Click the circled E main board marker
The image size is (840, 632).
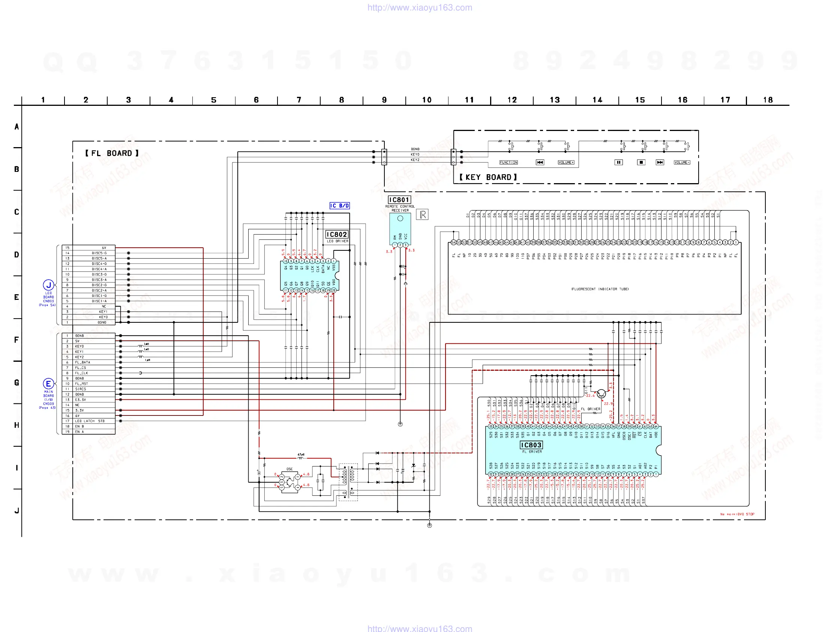coord(48,384)
